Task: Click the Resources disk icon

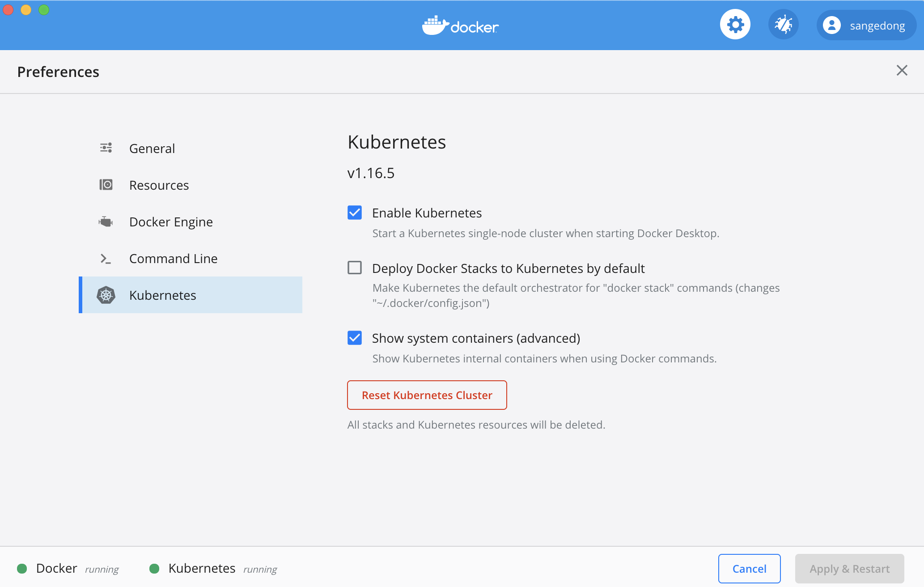Action: [106, 185]
